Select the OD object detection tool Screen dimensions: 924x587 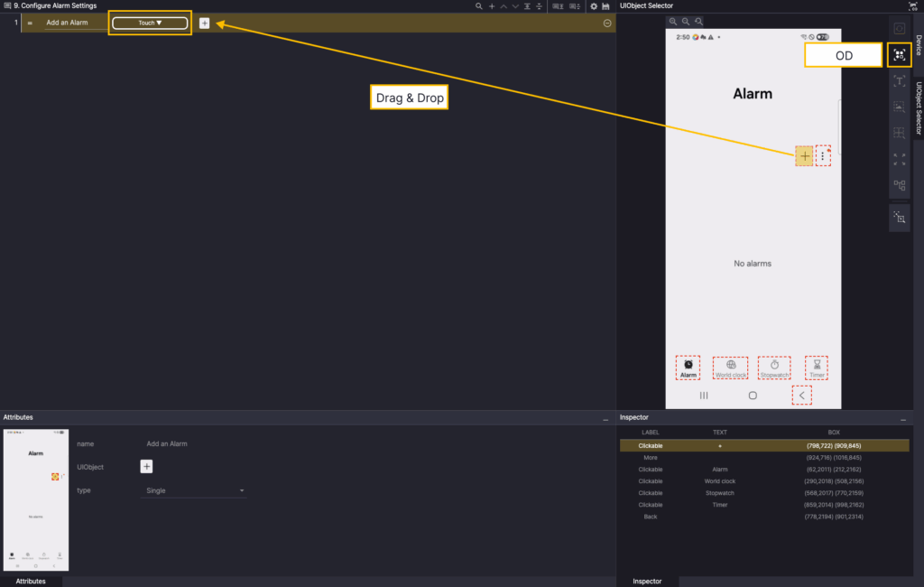click(899, 55)
